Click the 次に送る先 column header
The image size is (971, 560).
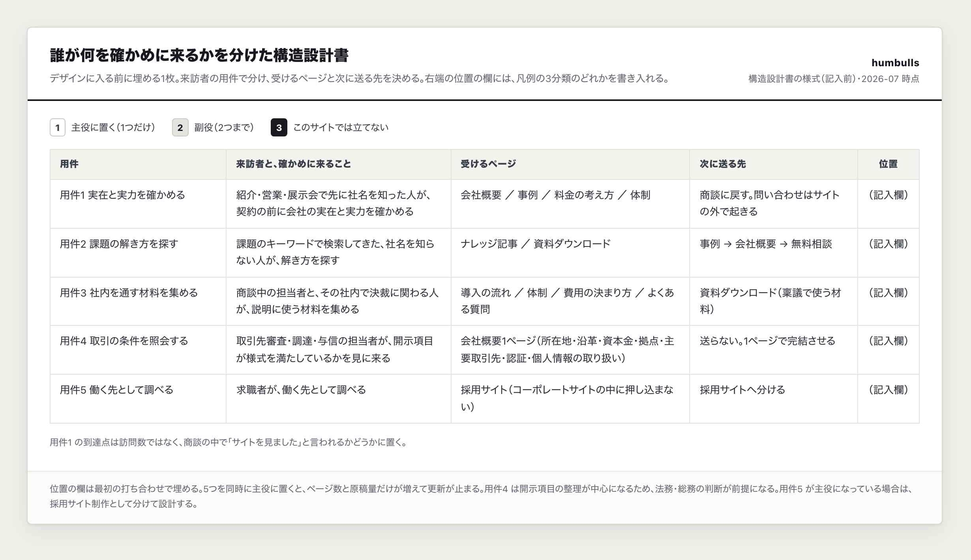(x=774, y=164)
